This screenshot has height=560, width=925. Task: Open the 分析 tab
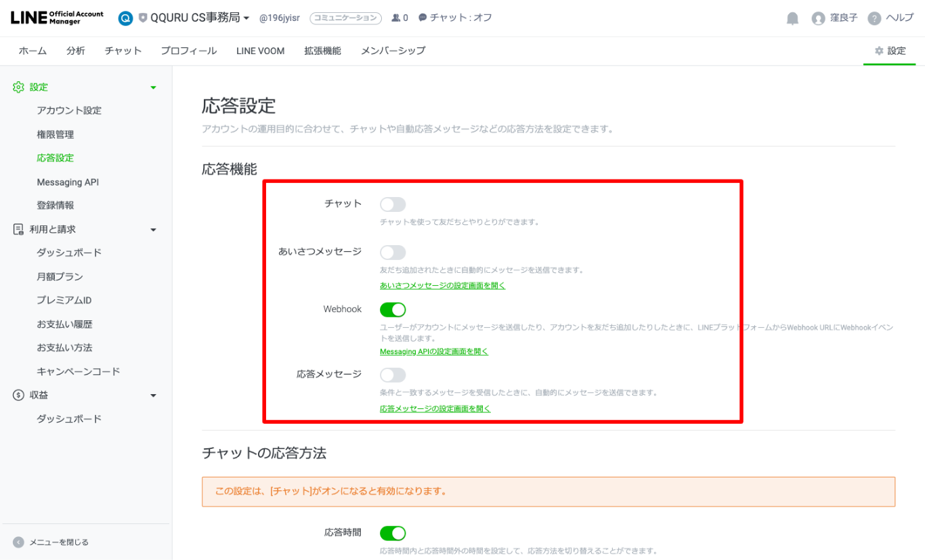[76, 51]
